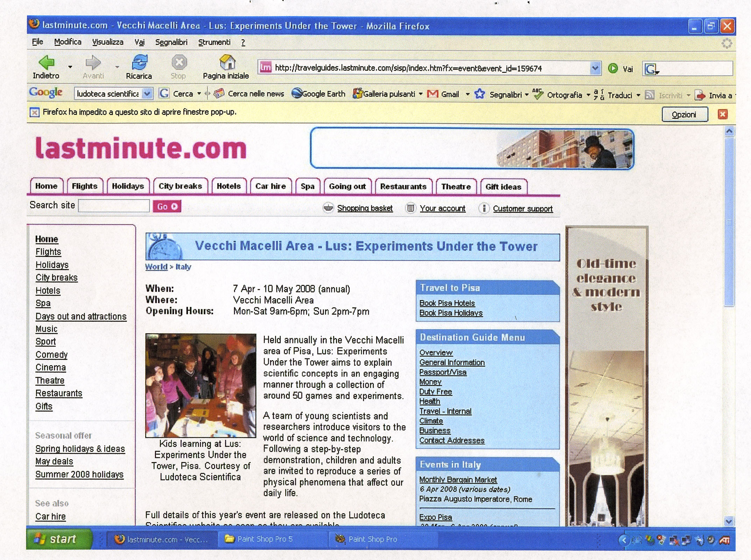Open the Google search box dropdown
Image resolution: width=751 pixels, height=560 pixels.
pos(147,93)
